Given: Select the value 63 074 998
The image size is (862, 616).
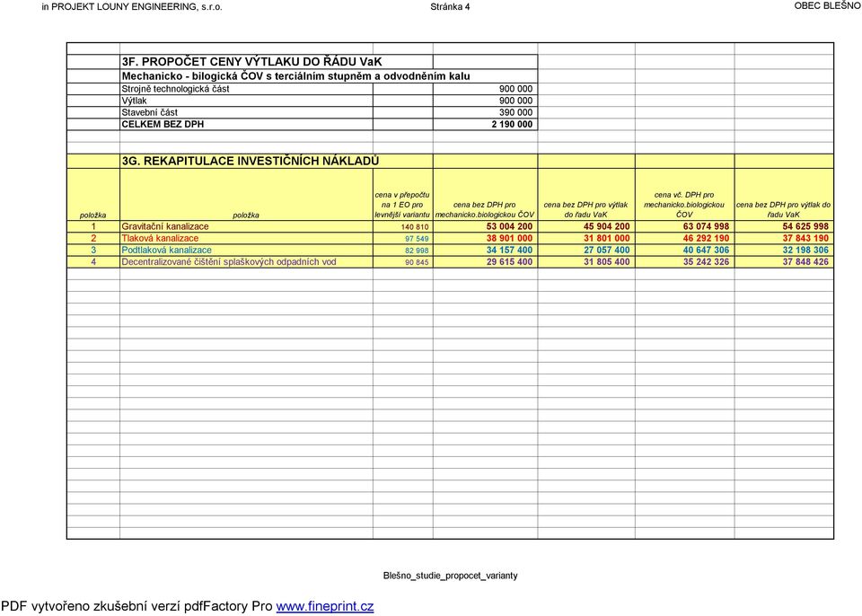Looking at the screenshot, I should click(706, 226).
